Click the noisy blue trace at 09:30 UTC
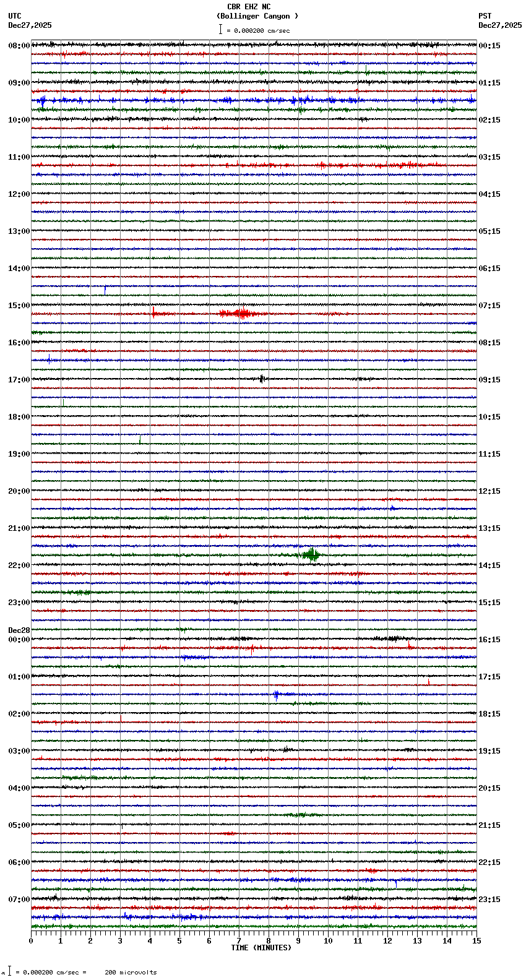The image size is (526, 980). coord(254,100)
